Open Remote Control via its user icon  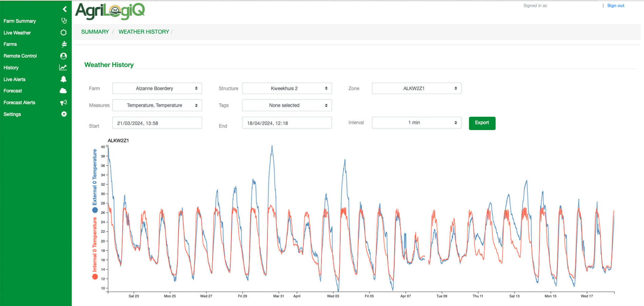pyautogui.click(x=63, y=56)
